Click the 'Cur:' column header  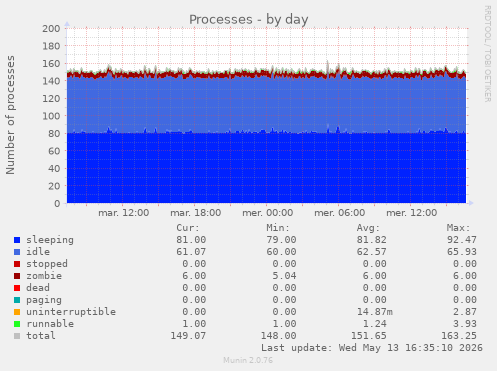click(188, 228)
